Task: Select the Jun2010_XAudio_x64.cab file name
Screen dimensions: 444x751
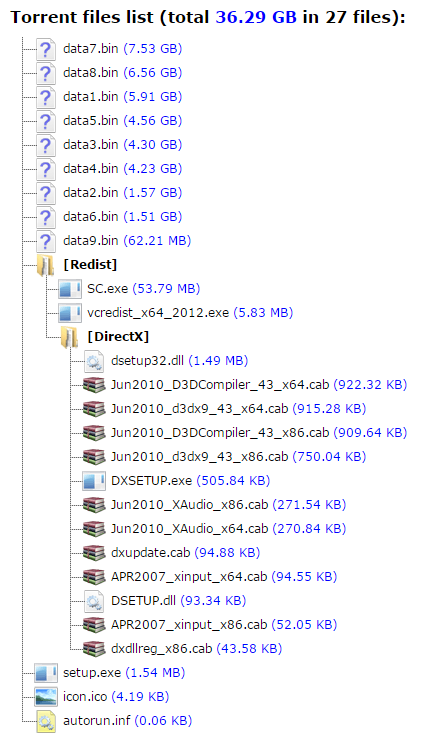Action: point(190,528)
